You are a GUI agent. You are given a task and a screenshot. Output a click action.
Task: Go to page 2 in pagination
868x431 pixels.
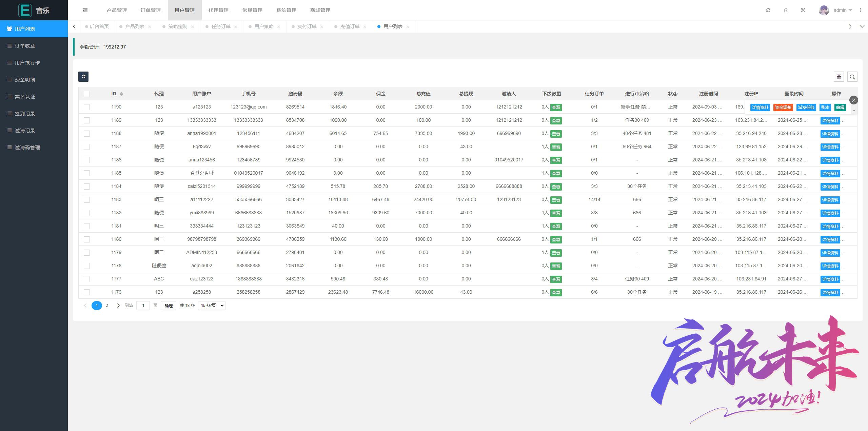point(107,306)
